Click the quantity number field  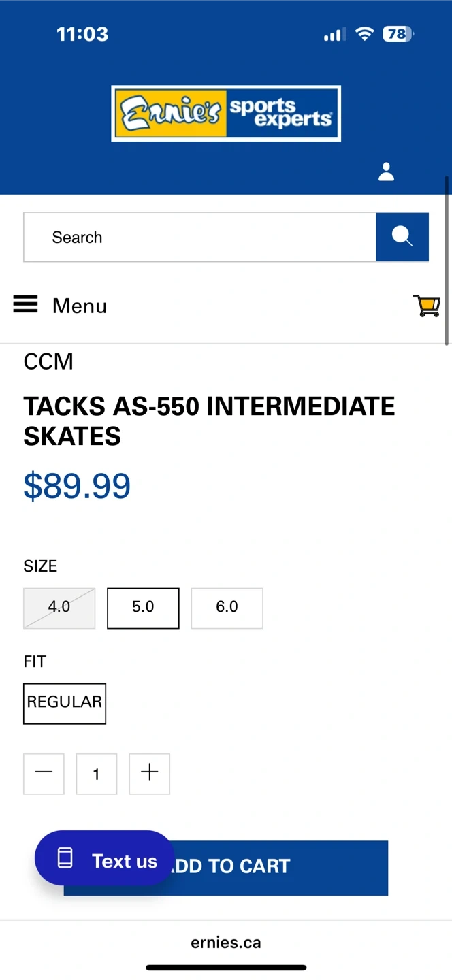click(x=97, y=773)
